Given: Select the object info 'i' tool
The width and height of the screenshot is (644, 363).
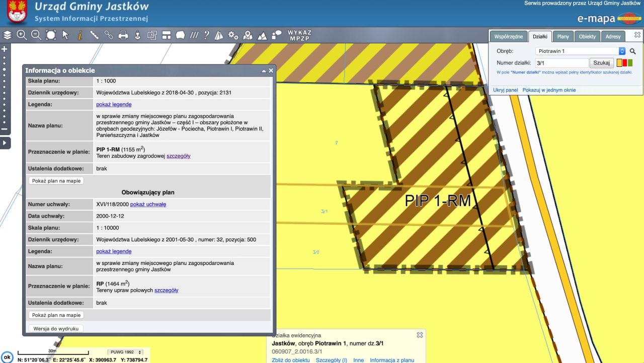Looking at the screenshot, I should pos(79,35).
